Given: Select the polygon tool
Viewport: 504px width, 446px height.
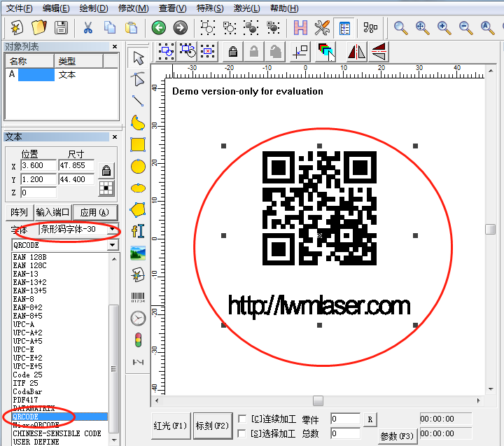Looking at the screenshot, I should (x=138, y=209).
